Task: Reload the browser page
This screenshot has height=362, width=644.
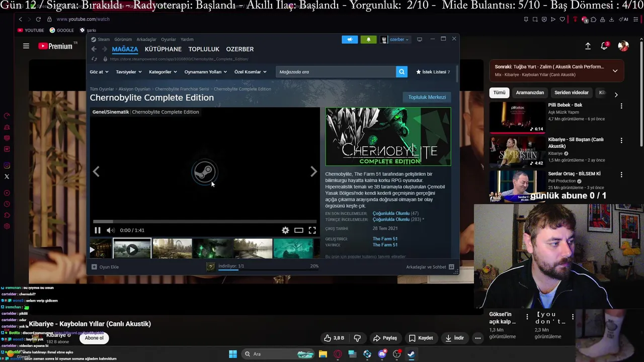Action: [x=38, y=19]
